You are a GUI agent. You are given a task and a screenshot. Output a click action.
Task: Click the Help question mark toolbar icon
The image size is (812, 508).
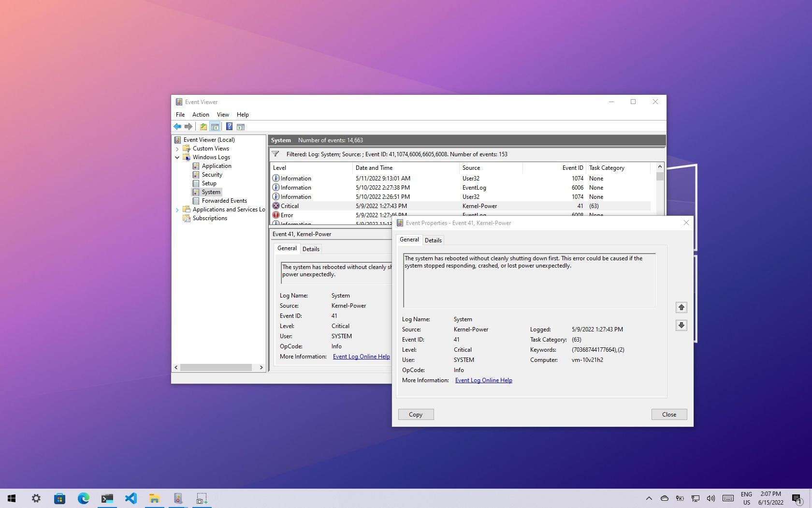[x=229, y=127]
